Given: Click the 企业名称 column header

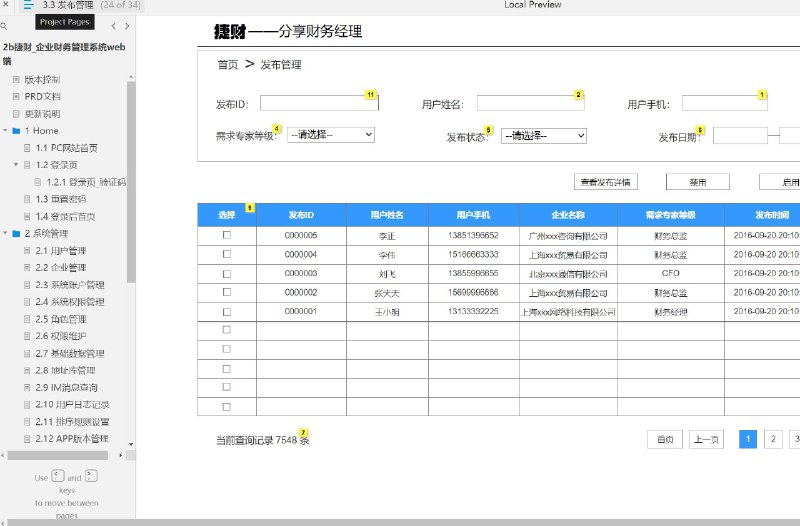Looking at the screenshot, I should click(568, 215).
